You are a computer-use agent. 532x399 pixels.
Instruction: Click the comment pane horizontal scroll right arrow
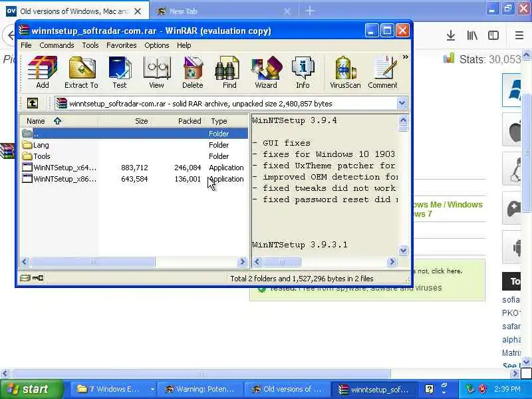pyautogui.click(x=392, y=261)
